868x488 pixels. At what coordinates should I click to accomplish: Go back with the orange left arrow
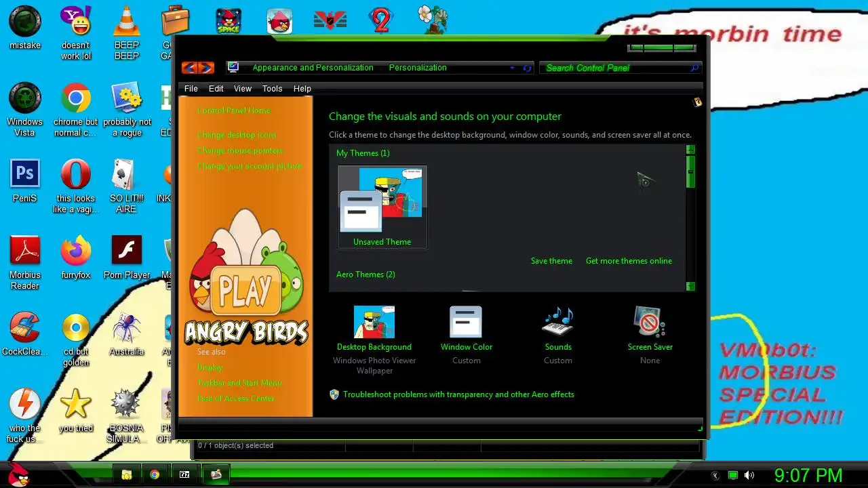[x=190, y=68]
